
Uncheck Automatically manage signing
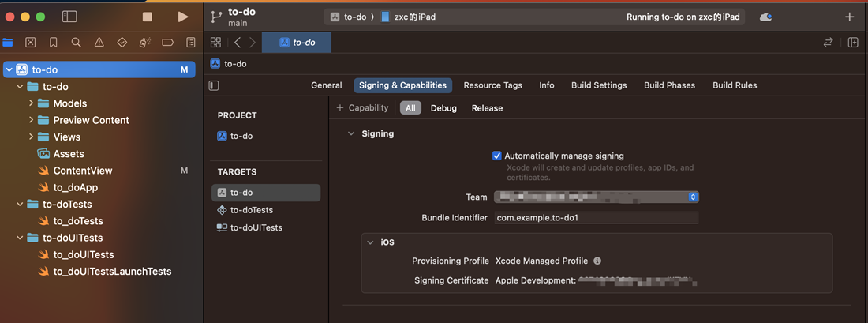[x=497, y=156]
